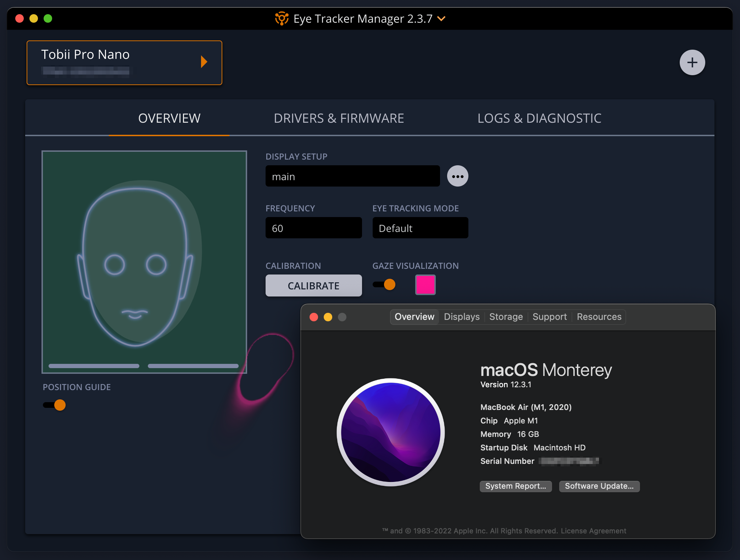Viewport: 740px width, 560px height.
Task: Select the Displays tab in About This Mac
Action: pyautogui.click(x=462, y=317)
